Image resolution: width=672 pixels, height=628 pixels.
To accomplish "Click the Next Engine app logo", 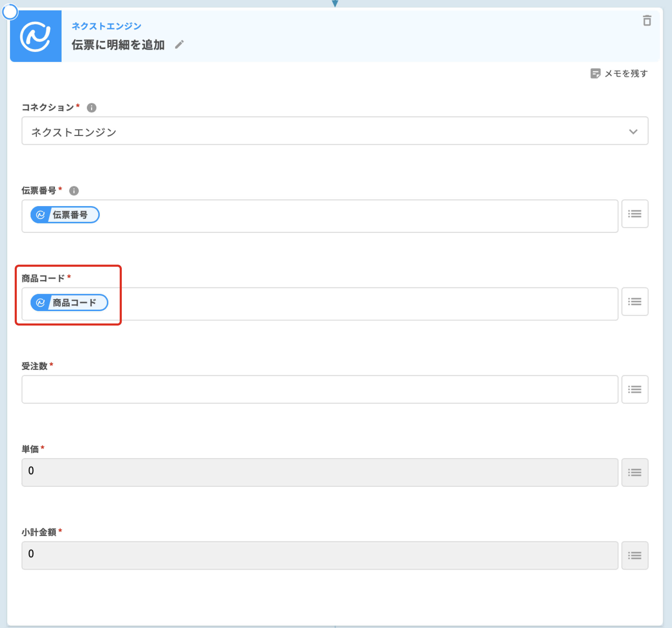I will [36, 36].
